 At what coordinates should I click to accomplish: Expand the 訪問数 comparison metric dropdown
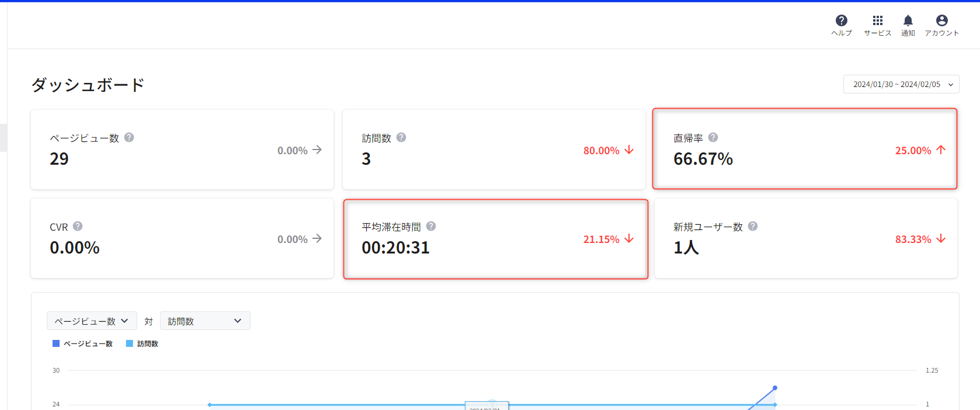tap(205, 321)
